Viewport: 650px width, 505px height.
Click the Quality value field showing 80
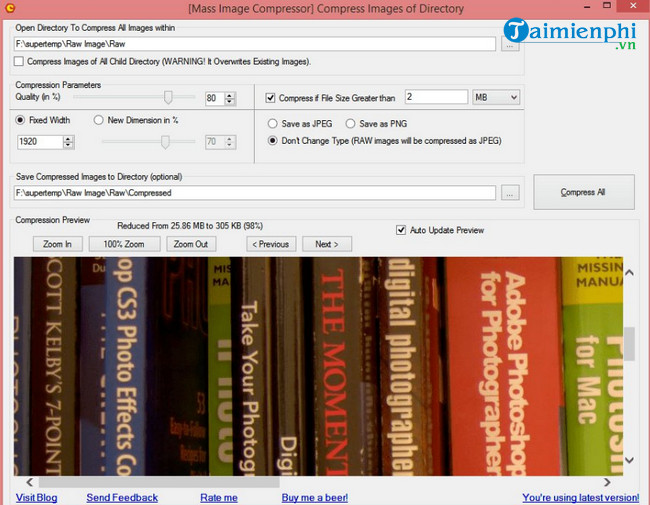coord(215,98)
